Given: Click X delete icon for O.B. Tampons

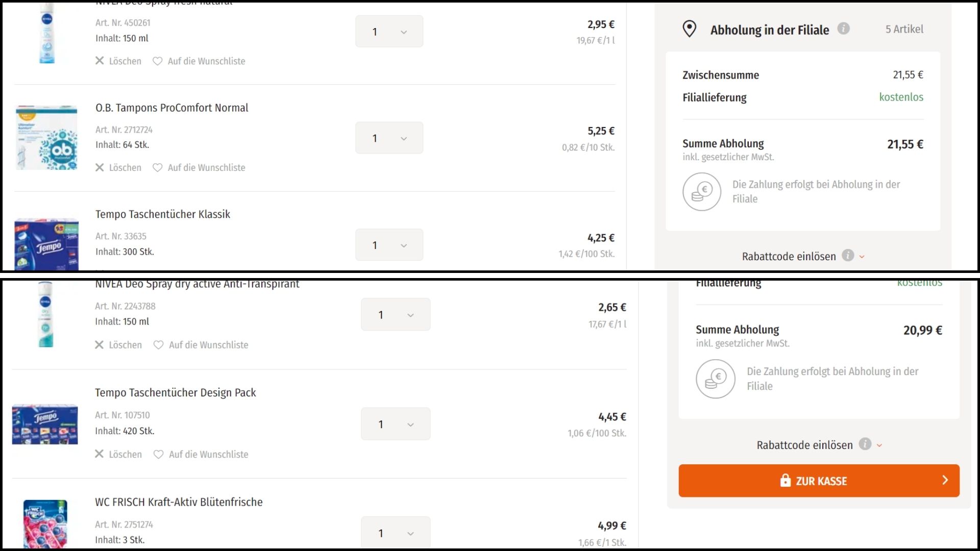Looking at the screenshot, I should tap(100, 168).
